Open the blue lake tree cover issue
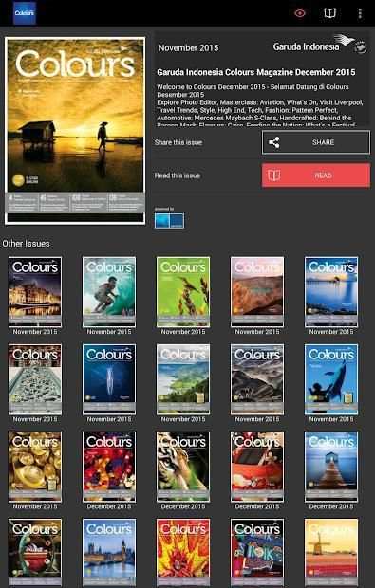Image resolution: width=375 pixels, height=588 pixels. (x=331, y=292)
